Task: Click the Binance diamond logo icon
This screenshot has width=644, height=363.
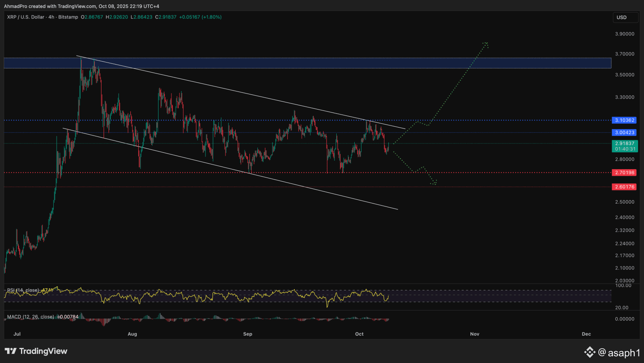Action: click(x=590, y=352)
